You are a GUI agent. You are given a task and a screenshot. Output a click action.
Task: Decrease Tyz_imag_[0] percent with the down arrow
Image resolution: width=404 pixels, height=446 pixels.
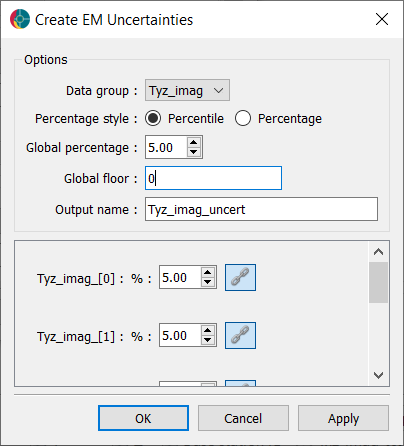208,282
